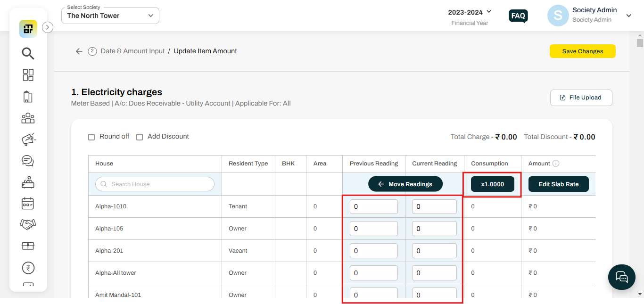644x304 pixels.
Task: Open the buildings icon in sidebar
Action: point(28,97)
